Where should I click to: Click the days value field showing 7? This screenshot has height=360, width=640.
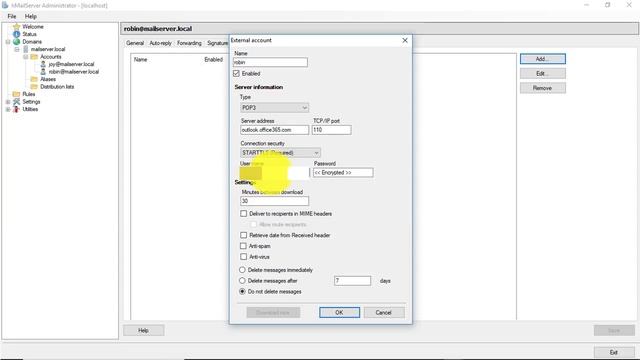click(x=352, y=281)
